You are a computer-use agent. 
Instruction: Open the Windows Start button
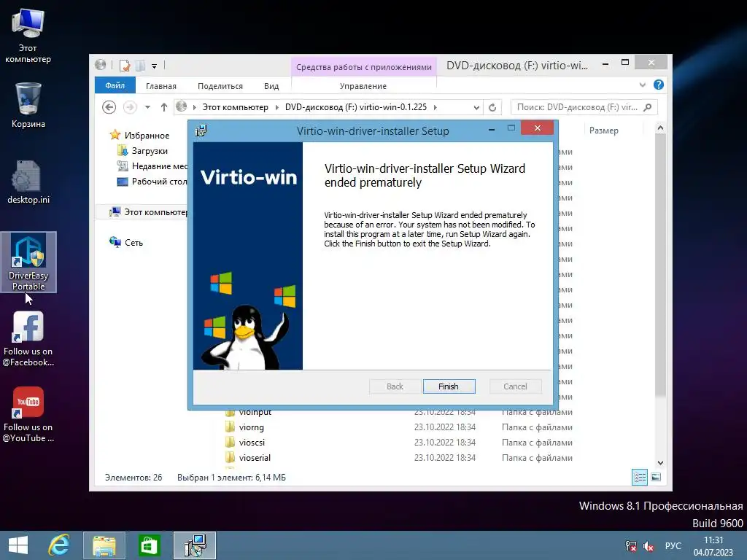click(18, 545)
